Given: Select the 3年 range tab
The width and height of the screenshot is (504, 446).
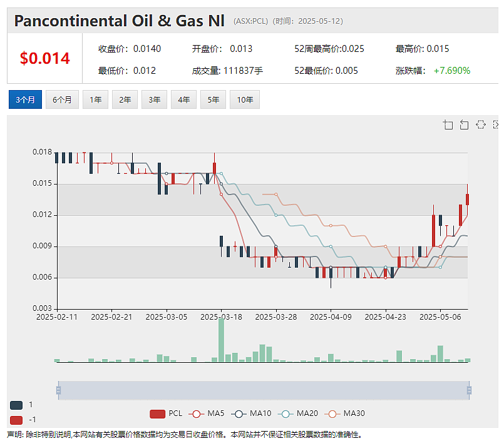Looking at the screenshot, I should click(x=154, y=99).
